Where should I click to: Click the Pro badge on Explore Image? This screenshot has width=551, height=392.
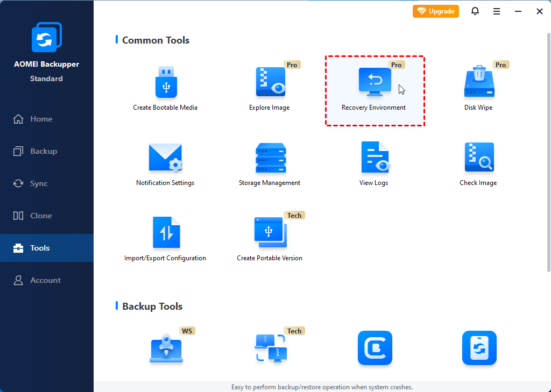tap(292, 65)
